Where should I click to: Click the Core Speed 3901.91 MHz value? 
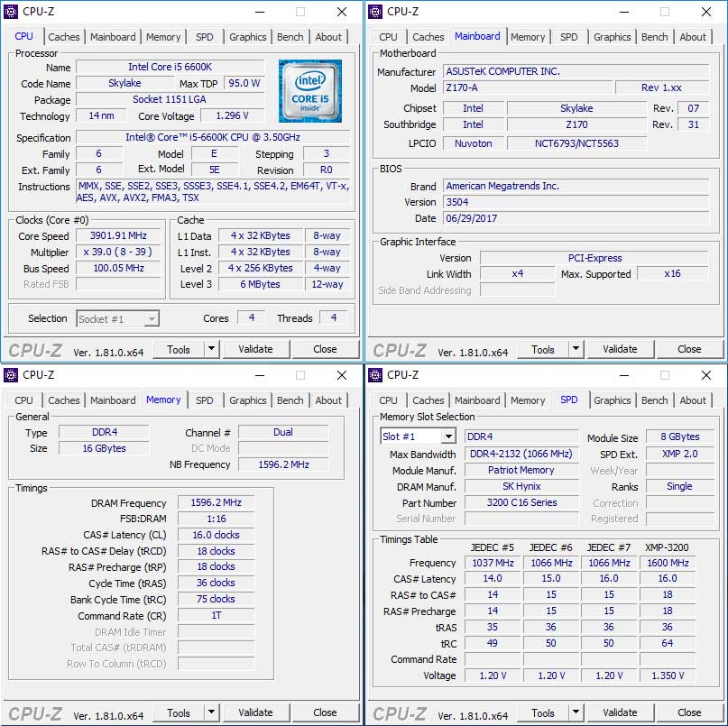click(x=118, y=235)
